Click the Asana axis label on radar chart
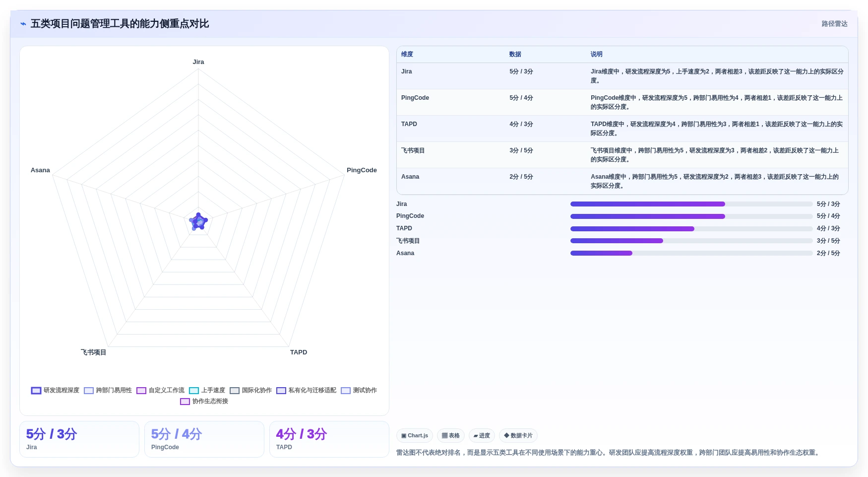Viewport: 868px width, 477px height. (40, 170)
